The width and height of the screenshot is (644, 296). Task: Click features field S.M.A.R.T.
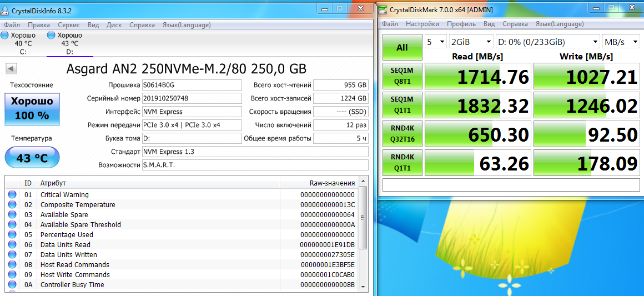tap(255, 165)
